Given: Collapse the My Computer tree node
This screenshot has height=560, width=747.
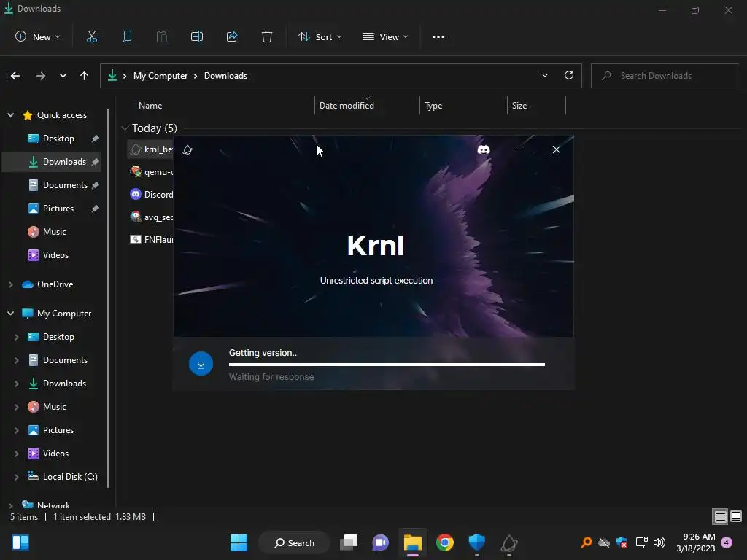Looking at the screenshot, I should coord(10,314).
